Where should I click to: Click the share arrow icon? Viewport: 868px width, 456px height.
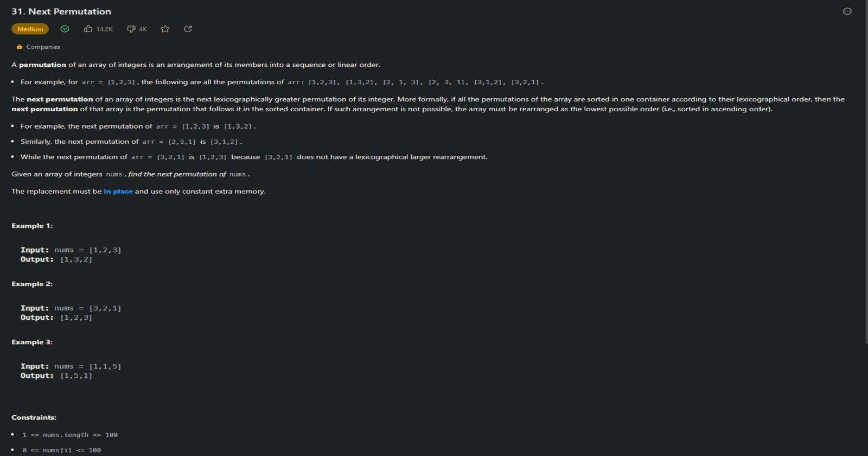click(x=188, y=29)
